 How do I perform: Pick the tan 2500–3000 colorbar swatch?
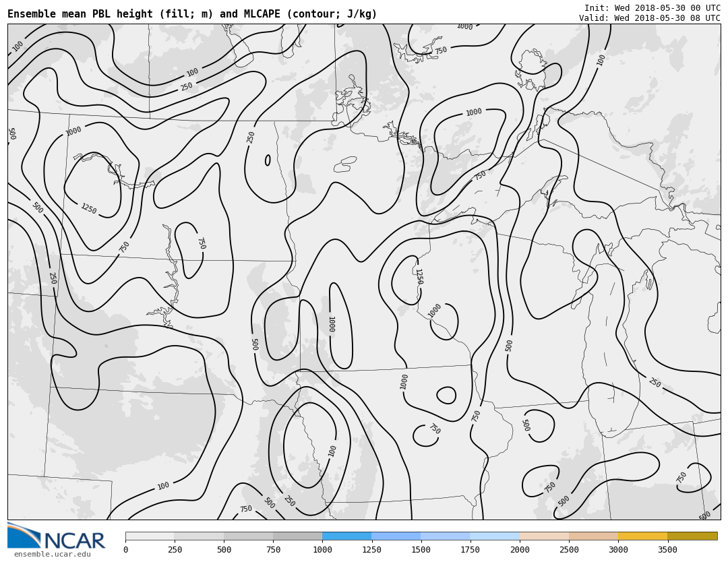tap(593, 536)
